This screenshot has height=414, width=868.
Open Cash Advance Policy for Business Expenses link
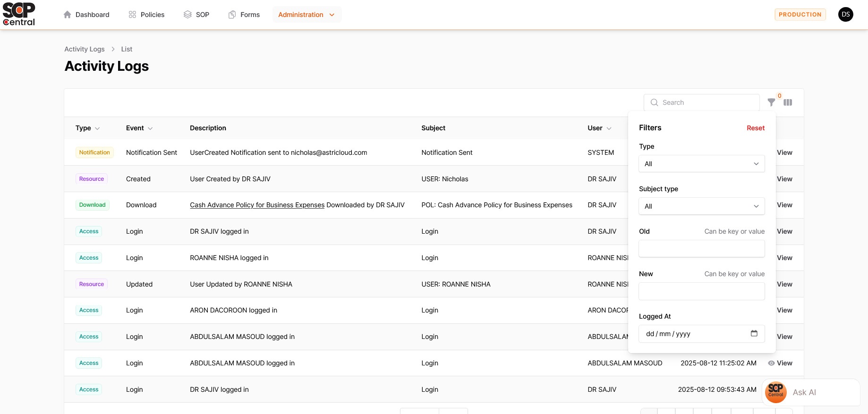257,205
